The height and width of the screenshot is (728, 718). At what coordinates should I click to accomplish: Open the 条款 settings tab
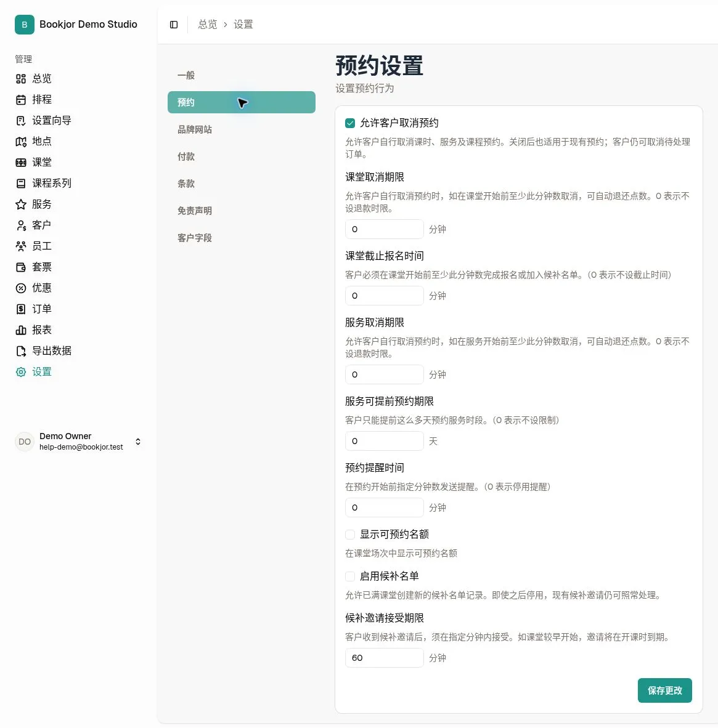pyautogui.click(x=241, y=184)
